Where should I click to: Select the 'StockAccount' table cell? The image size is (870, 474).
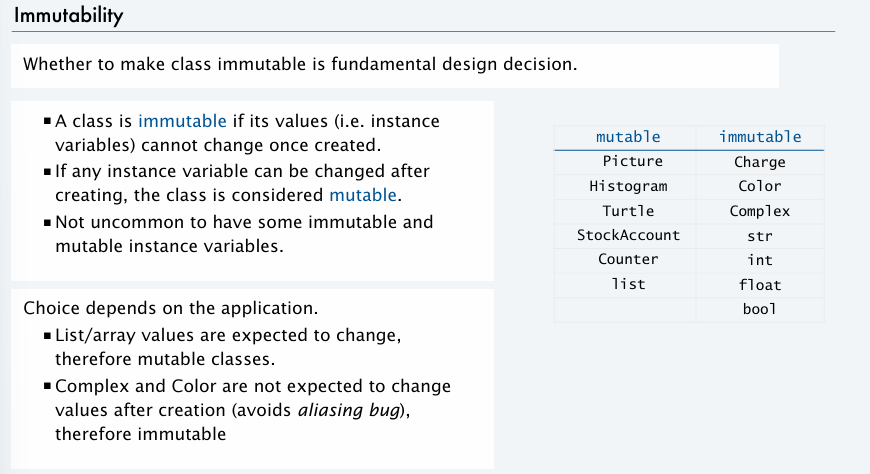pyautogui.click(x=628, y=235)
